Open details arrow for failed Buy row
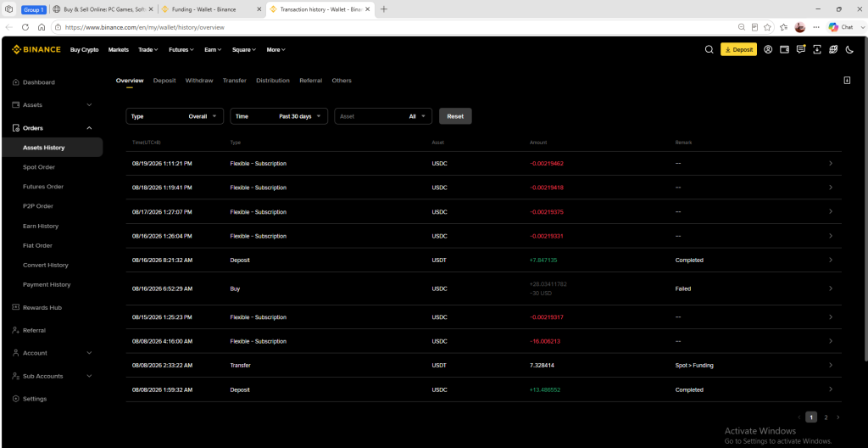Screen dimensions: 868x448 pos(831,288)
